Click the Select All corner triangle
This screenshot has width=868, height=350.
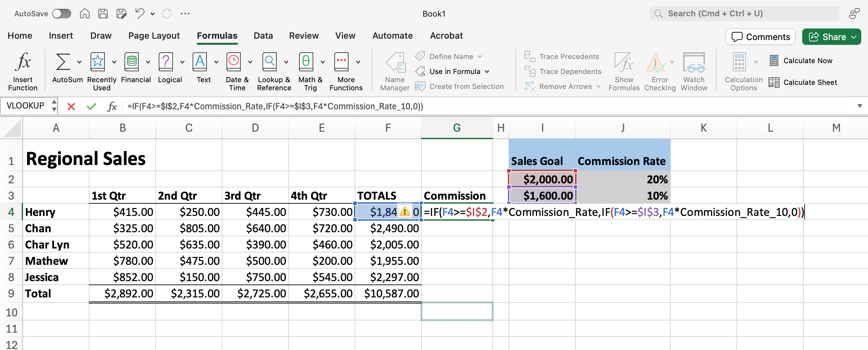click(x=12, y=128)
